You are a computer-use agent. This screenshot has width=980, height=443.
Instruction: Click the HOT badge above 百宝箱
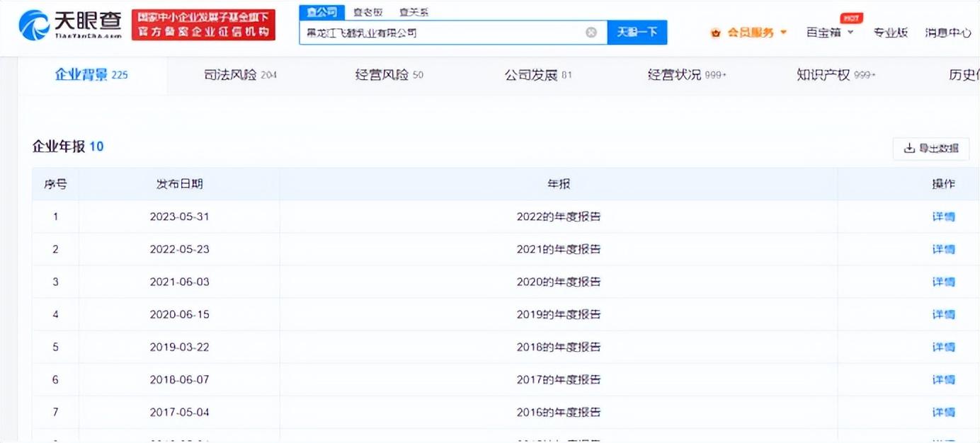click(850, 18)
